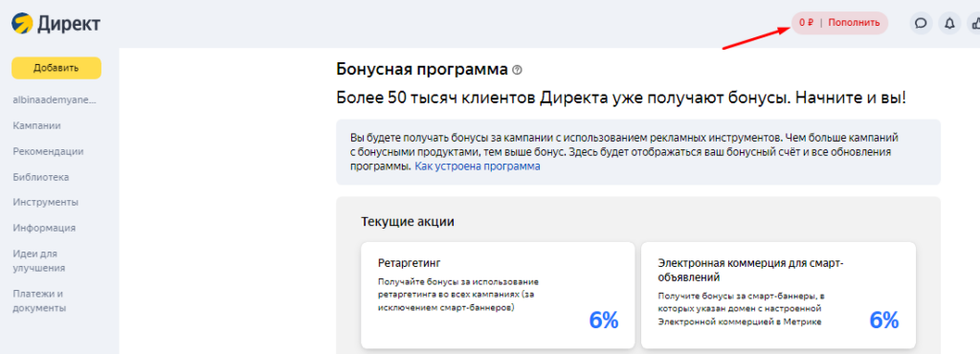Open Электронная коммерция для смарт-объявлений card
The image size is (980, 354).
pos(778,296)
